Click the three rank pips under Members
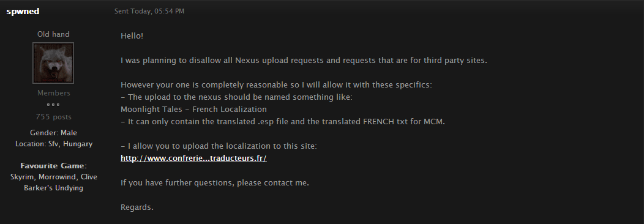Screen dimensions: 644x224 click(53, 105)
